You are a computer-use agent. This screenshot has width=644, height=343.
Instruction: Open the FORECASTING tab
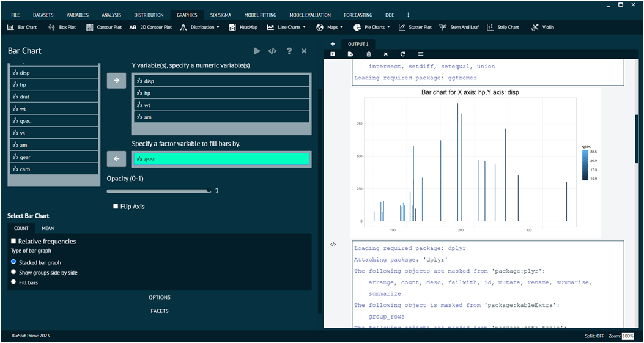pos(358,15)
